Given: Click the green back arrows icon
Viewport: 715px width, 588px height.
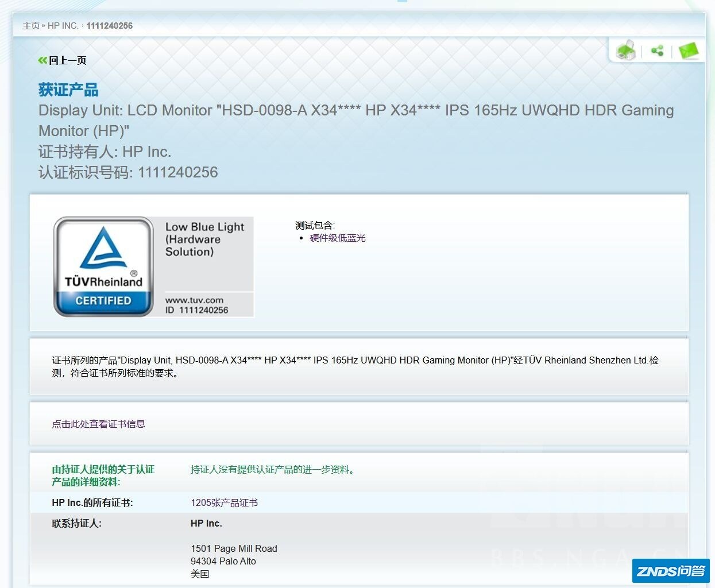Looking at the screenshot, I should [42, 60].
